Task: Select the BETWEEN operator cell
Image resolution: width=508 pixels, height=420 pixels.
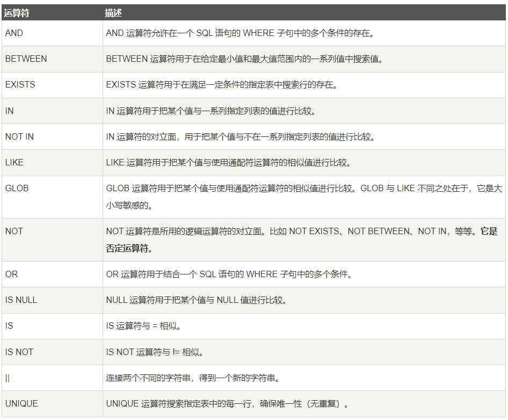Action: (x=52, y=59)
